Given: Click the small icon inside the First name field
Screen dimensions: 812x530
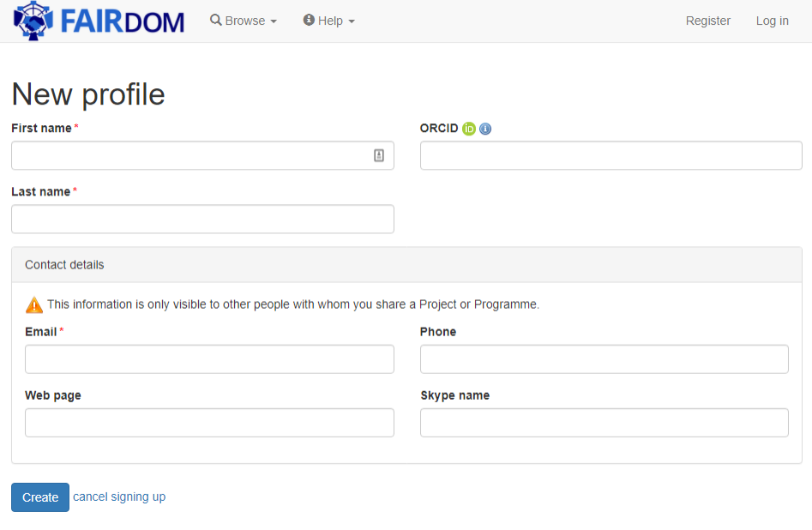Looking at the screenshot, I should point(379,155).
